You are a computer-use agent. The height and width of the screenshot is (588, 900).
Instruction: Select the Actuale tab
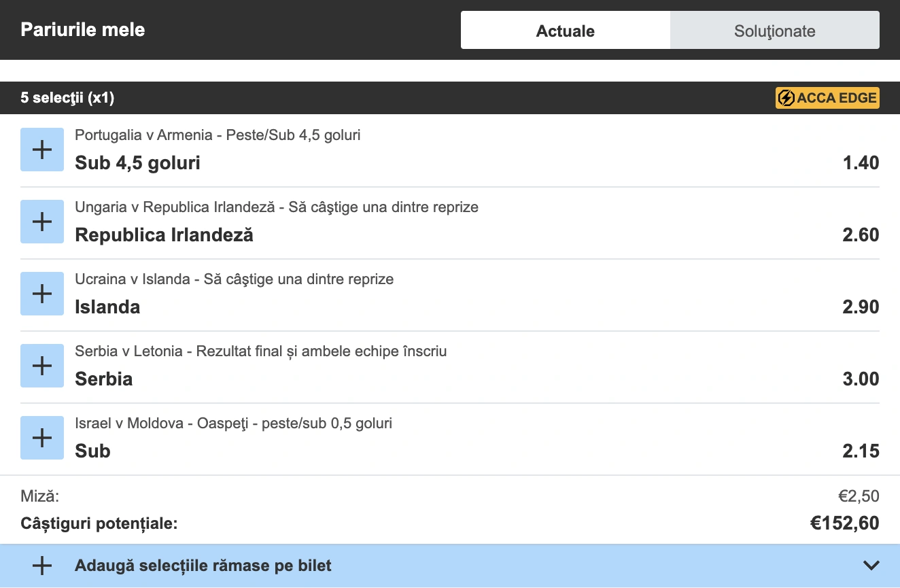pos(566,30)
